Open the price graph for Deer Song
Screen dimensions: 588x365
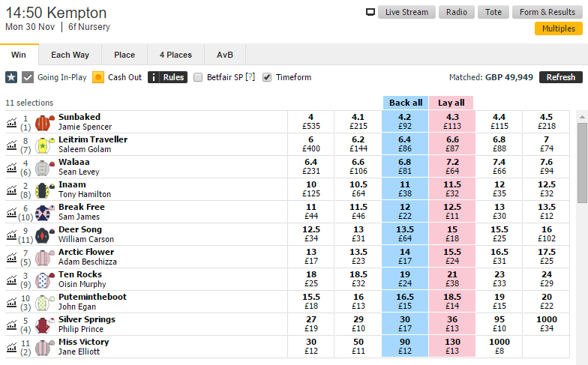tap(11, 235)
